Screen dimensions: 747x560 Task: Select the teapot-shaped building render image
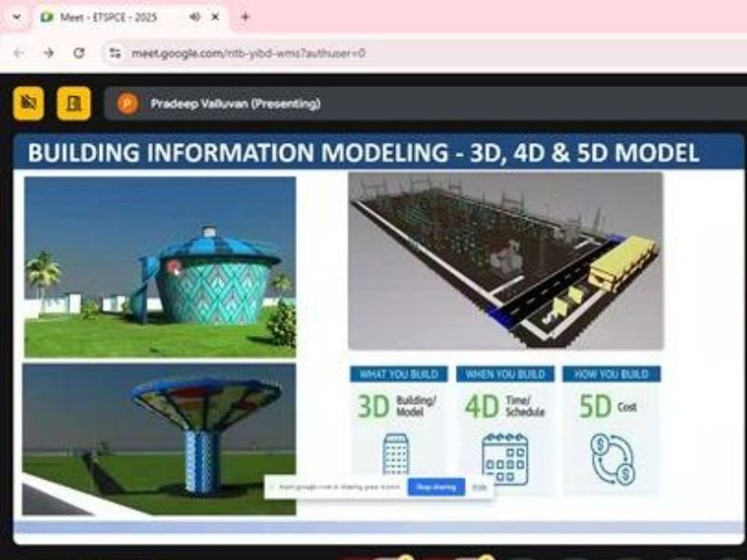coord(160,267)
